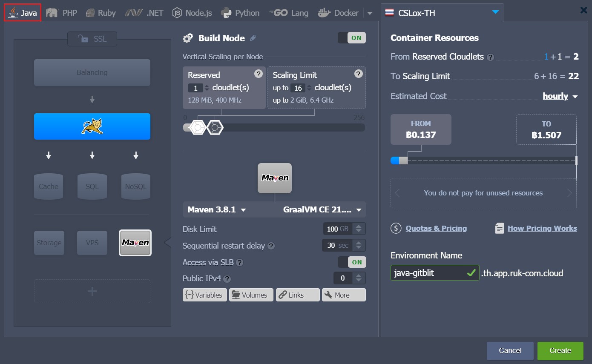This screenshot has height=364, width=592.
Task: Open the GraalVM CE engine dropdown
Action: click(322, 209)
